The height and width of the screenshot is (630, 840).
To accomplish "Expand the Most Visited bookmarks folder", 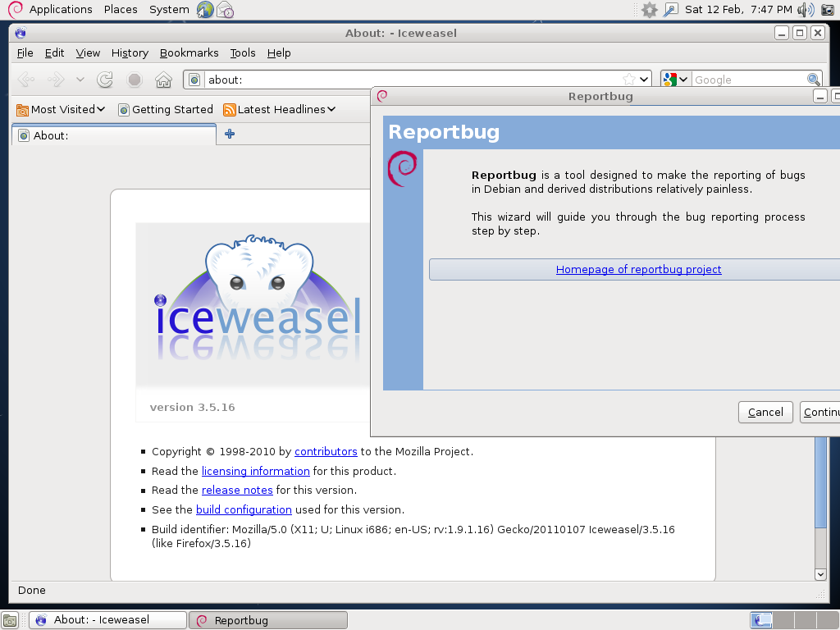I will coord(61,110).
